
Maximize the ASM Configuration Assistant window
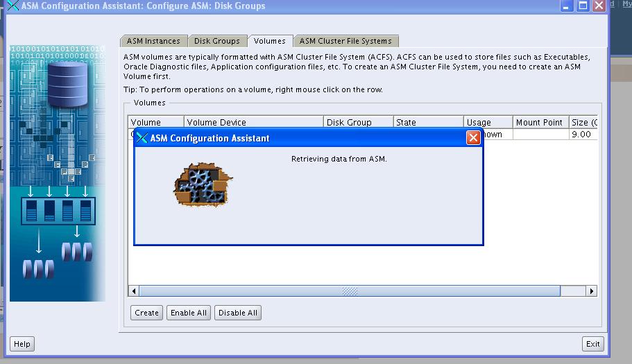[x=583, y=6]
